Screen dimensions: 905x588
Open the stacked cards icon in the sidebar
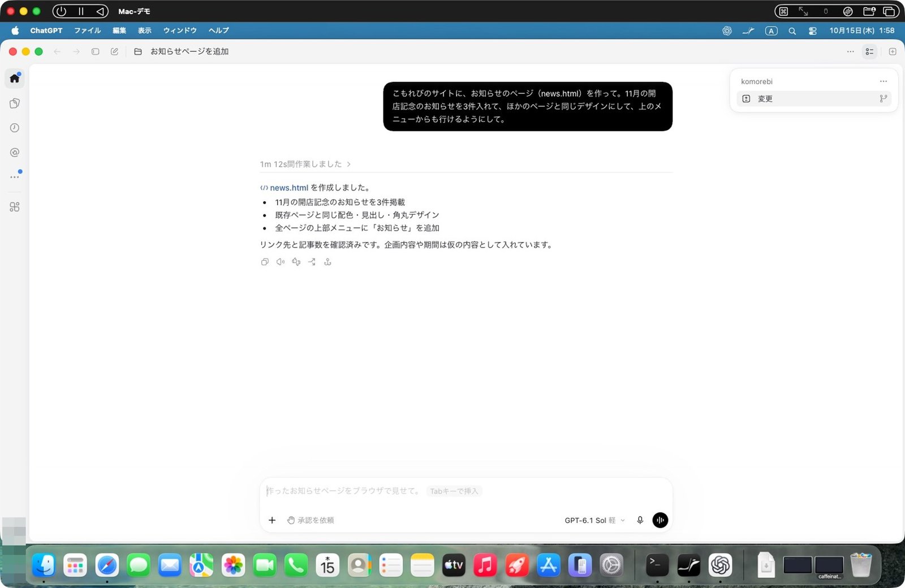(15, 103)
